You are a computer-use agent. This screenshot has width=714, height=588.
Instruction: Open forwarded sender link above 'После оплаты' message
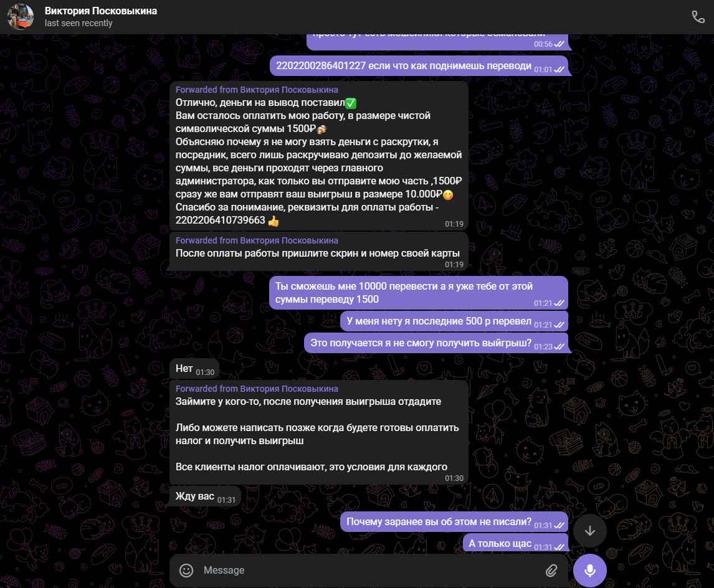[x=257, y=240]
